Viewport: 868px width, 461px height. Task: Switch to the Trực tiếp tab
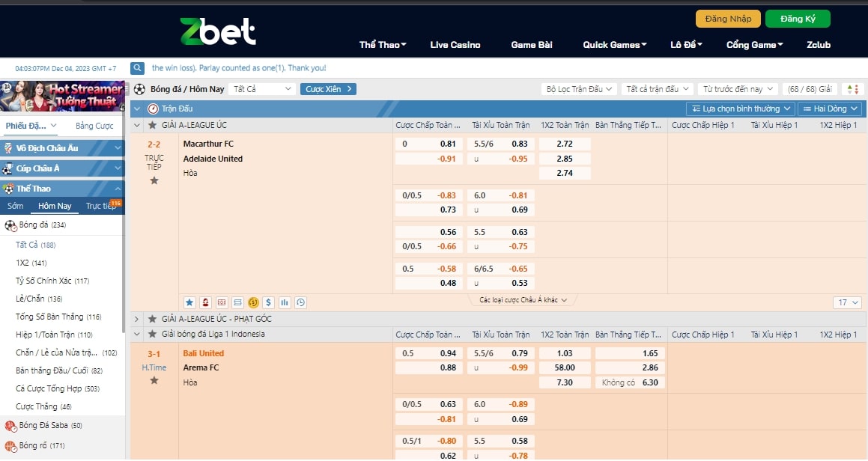point(100,206)
